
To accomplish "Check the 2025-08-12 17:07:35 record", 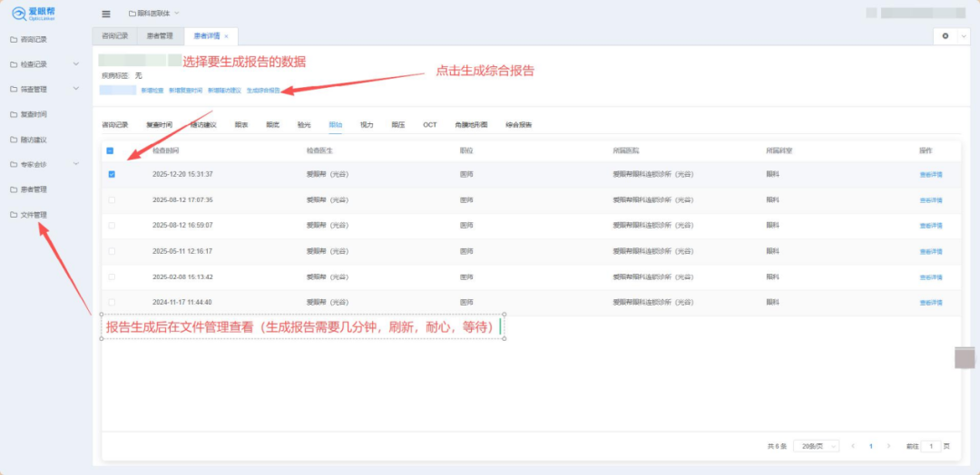I will pyautogui.click(x=112, y=199).
